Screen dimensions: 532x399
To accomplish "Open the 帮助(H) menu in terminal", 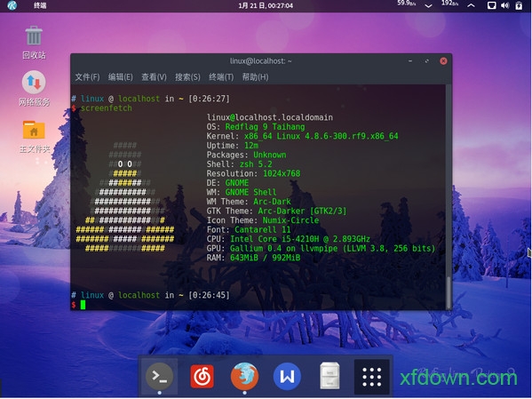I will [x=255, y=77].
